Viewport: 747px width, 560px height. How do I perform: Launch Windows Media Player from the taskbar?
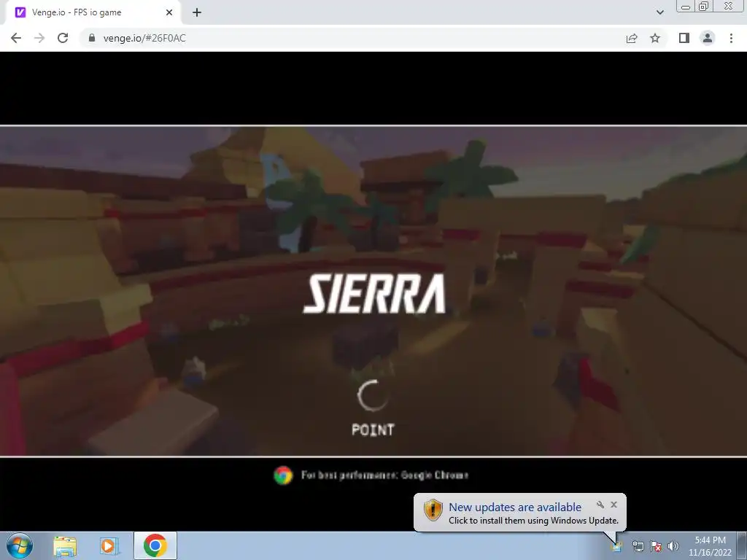click(109, 546)
